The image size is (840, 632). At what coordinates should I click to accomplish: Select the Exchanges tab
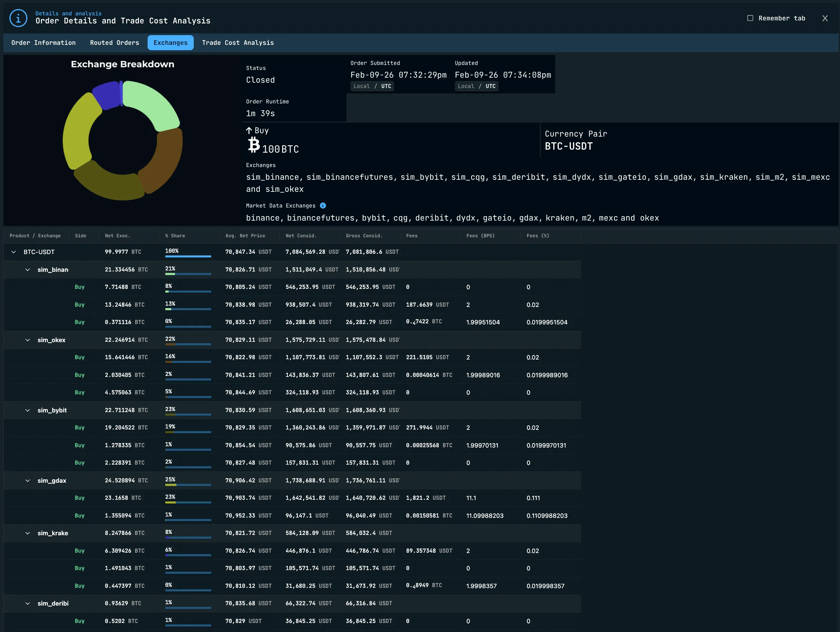coord(170,43)
